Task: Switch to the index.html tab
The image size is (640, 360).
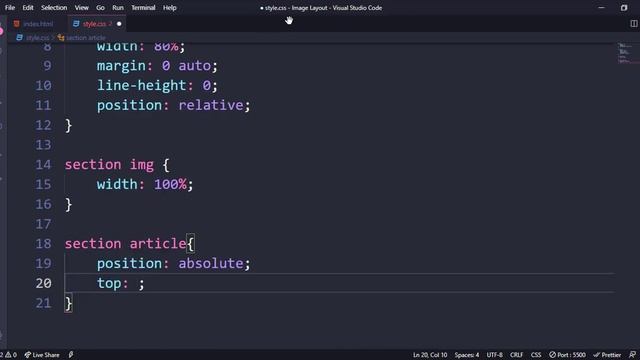Action: pos(34,24)
